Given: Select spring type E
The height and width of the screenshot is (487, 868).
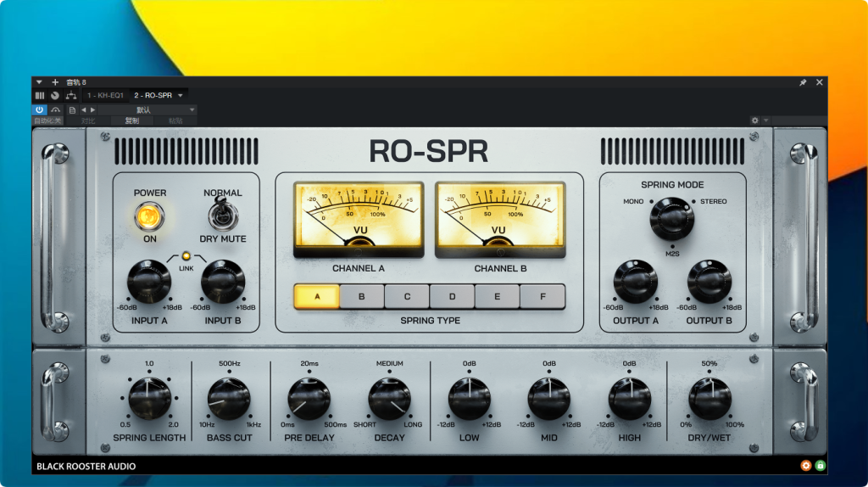Looking at the screenshot, I should [497, 296].
